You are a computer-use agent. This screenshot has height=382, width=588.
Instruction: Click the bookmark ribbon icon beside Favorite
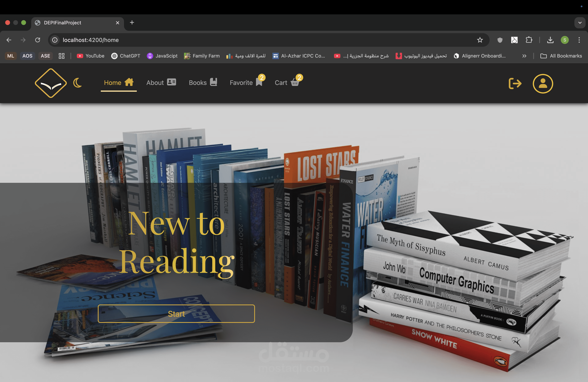(x=259, y=83)
